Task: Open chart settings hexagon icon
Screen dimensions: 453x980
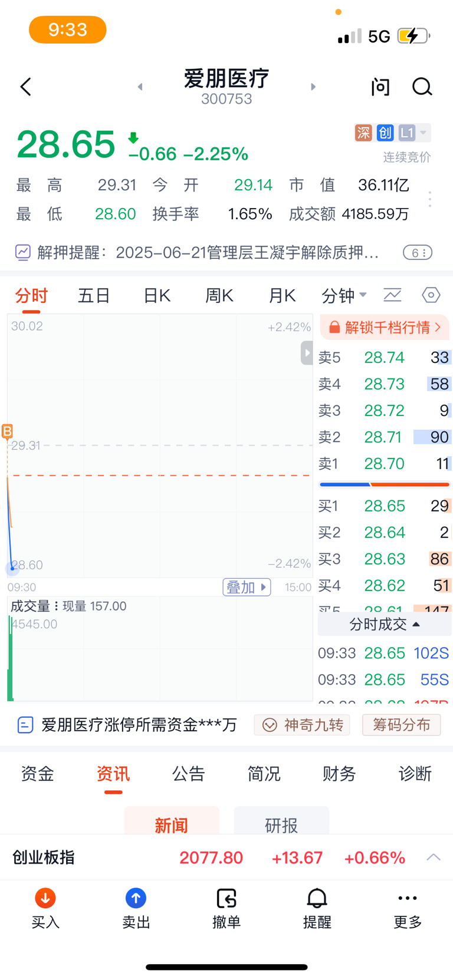Action: [x=431, y=295]
